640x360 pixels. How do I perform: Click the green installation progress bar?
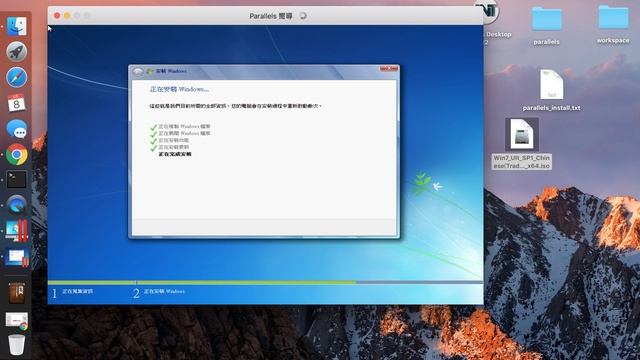pyautogui.click(x=202, y=282)
